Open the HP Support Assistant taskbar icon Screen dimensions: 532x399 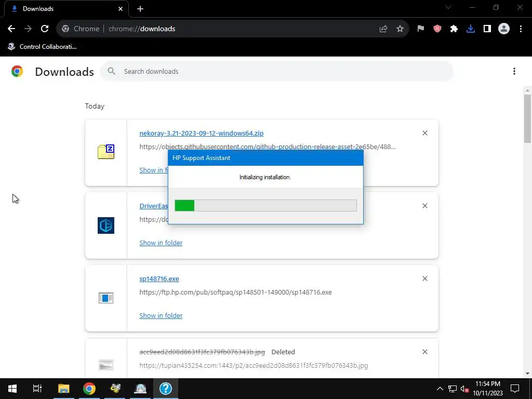pyautogui.click(x=166, y=389)
